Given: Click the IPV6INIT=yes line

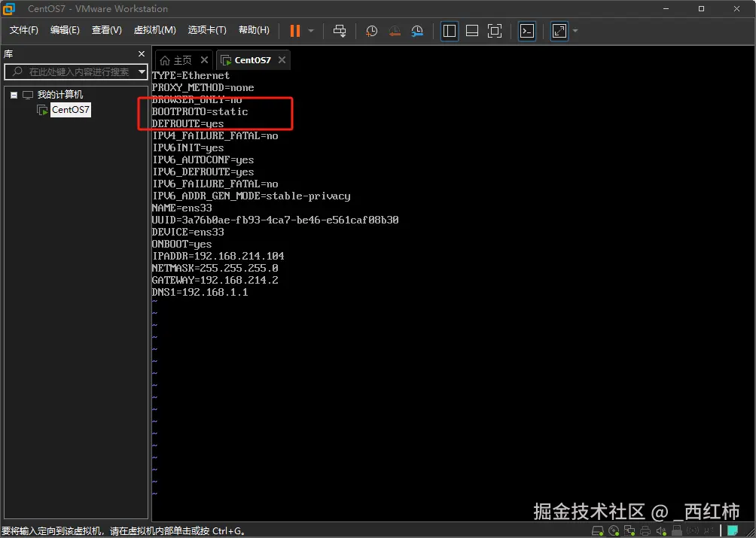Looking at the screenshot, I should [188, 148].
